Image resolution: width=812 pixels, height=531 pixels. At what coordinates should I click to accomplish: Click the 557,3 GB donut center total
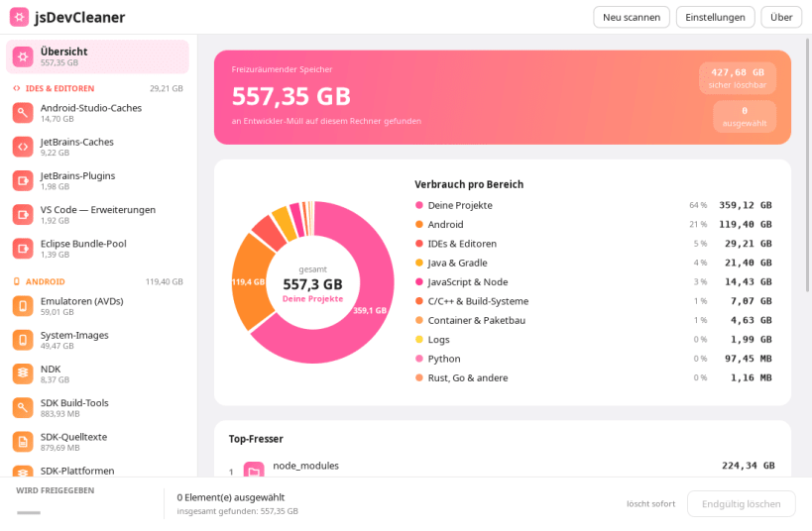coord(312,284)
